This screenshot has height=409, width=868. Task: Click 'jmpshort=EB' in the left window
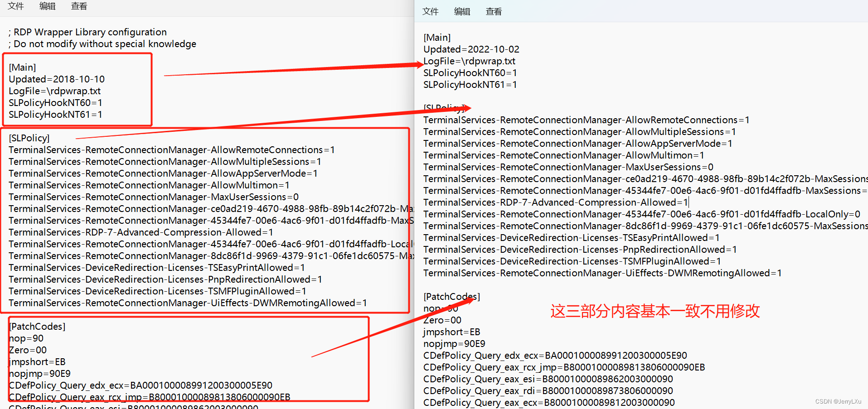[x=37, y=362]
